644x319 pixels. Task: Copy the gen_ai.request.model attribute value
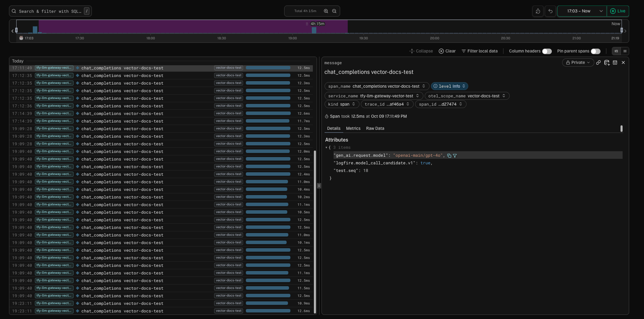pyautogui.click(x=449, y=156)
